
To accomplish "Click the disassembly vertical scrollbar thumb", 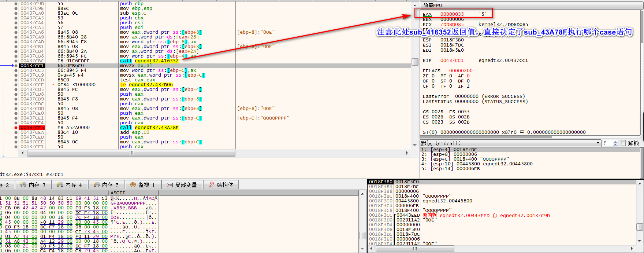I will coord(415,62).
